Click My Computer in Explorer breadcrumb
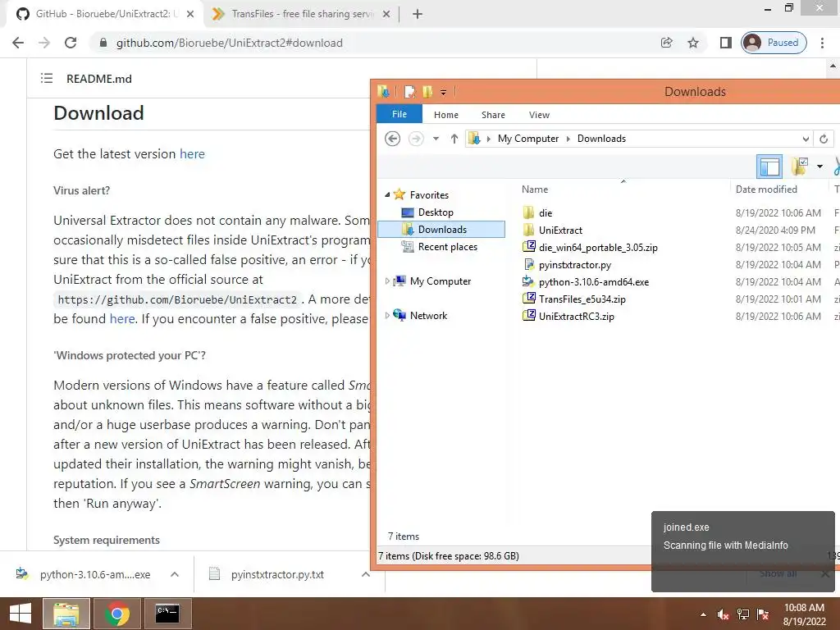Screen dimensions: 840x630 pos(527,139)
